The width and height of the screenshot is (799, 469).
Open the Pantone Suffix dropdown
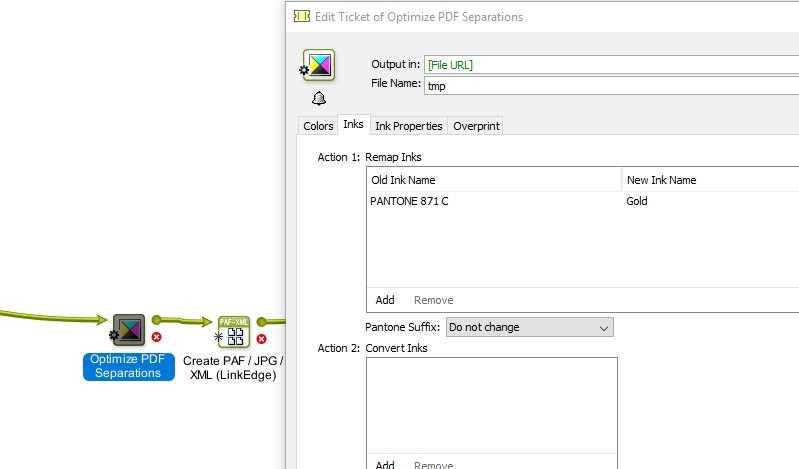[x=530, y=327]
